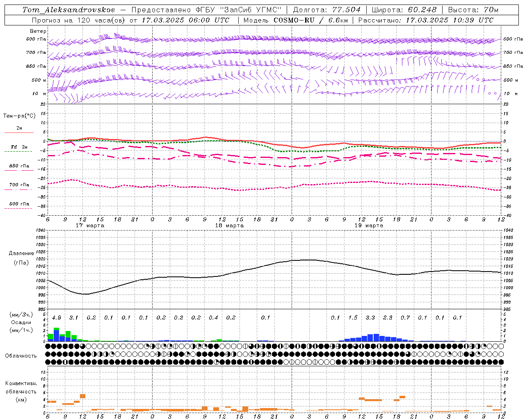
Task: Click the '1.5' three-hour precipitation value
Action: 353,317
